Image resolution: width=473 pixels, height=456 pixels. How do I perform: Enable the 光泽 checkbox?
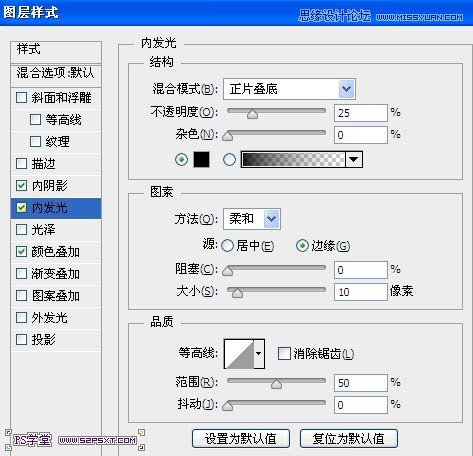tap(22, 230)
